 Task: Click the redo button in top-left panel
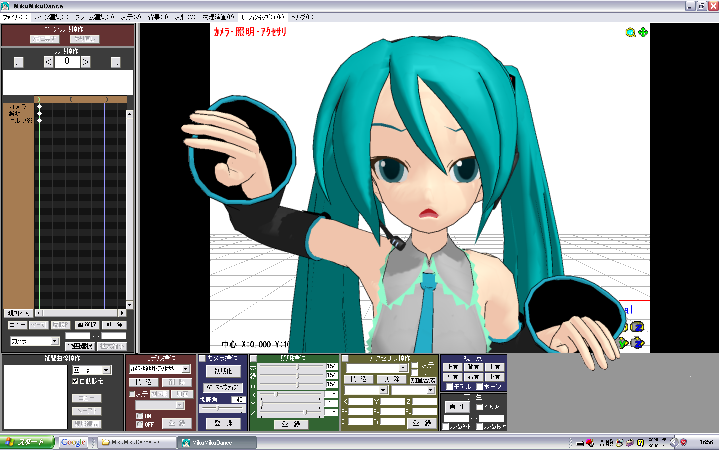pyautogui.click(x=84, y=39)
